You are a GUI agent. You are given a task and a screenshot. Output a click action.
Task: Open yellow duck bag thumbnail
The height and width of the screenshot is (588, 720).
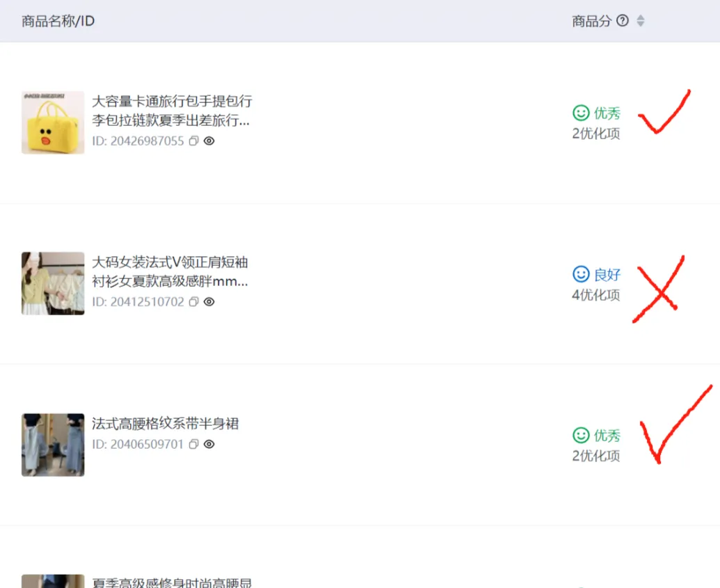coord(53,122)
